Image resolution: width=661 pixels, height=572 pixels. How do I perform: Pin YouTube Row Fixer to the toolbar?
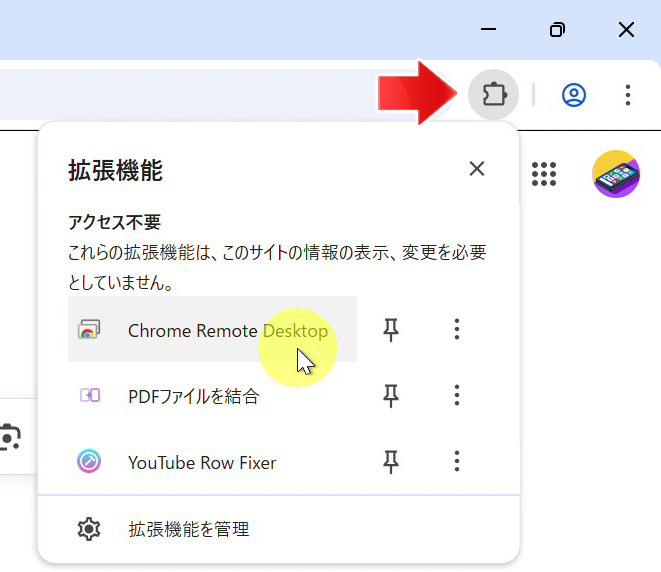[x=391, y=462]
